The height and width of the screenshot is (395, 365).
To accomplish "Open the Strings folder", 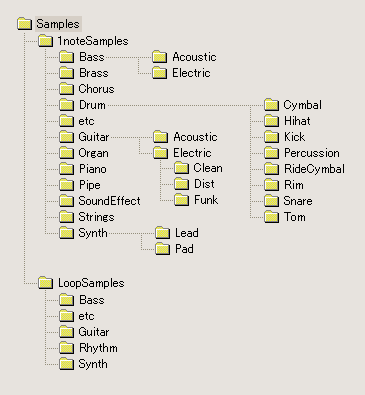I will pyautogui.click(x=87, y=217).
